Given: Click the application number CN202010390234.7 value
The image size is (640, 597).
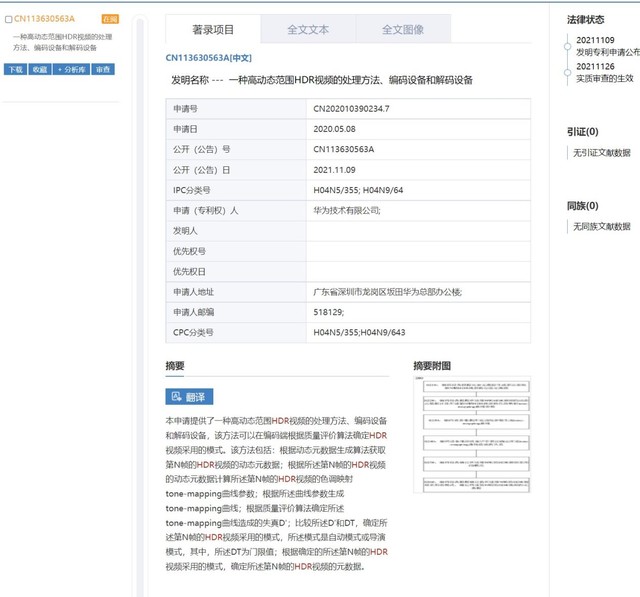Looking at the screenshot, I should click(x=351, y=108).
